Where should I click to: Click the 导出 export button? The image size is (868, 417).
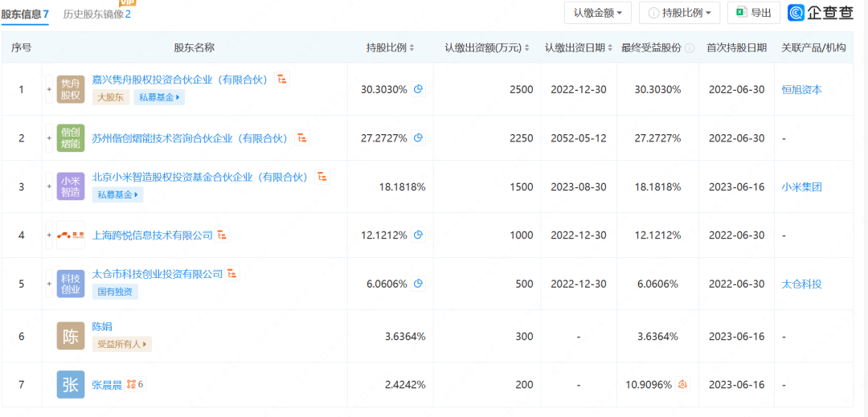(754, 13)
